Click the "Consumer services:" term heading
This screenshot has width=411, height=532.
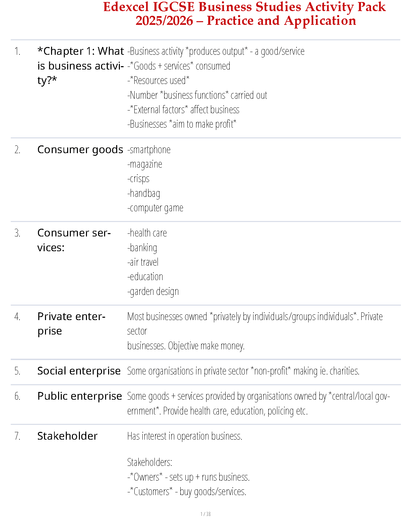[74, 240]
